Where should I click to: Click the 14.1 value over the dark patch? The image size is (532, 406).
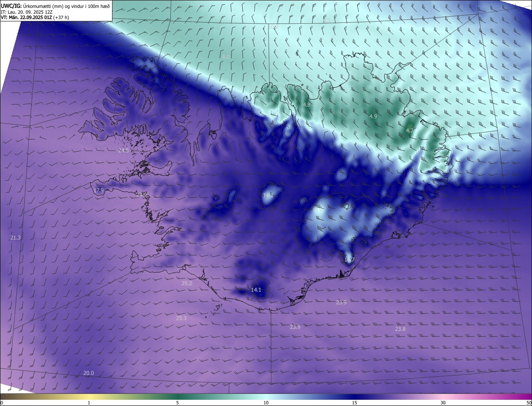(x=256, y=290)
